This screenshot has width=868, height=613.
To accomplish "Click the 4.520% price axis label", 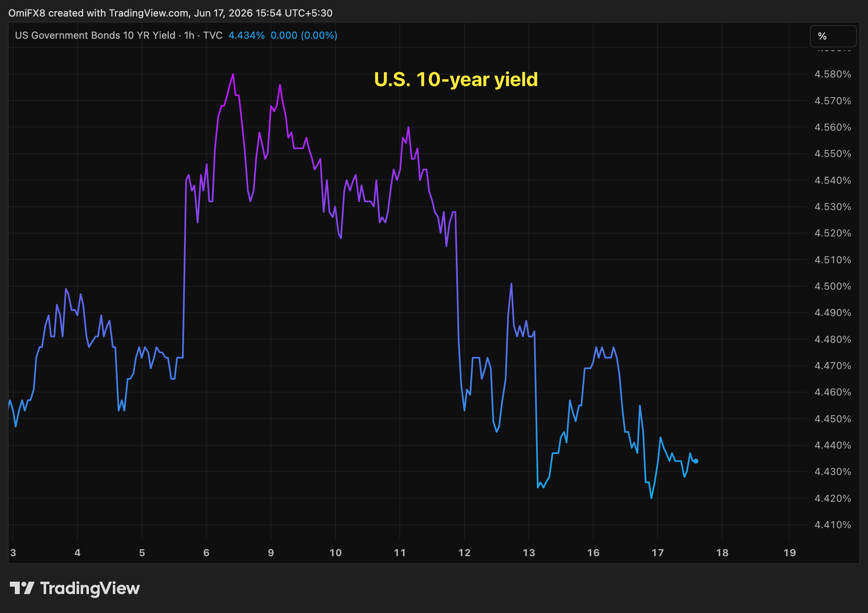I will 833,233.
